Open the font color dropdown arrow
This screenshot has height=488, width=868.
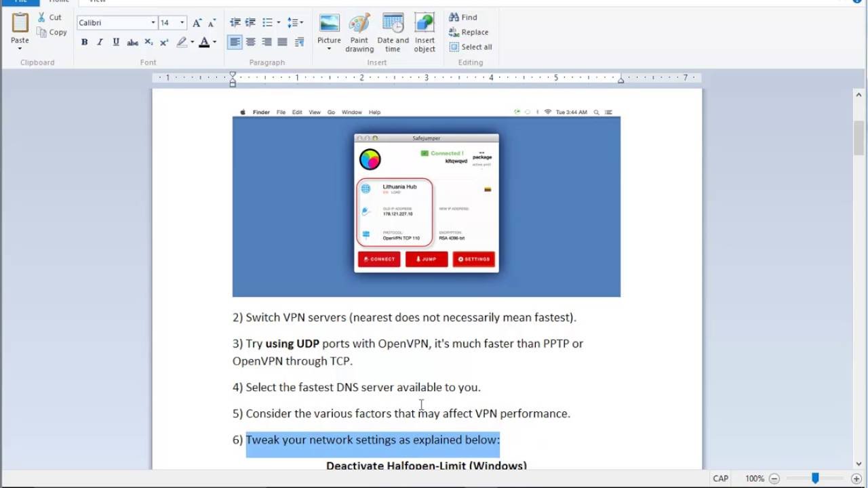[214, 42]
